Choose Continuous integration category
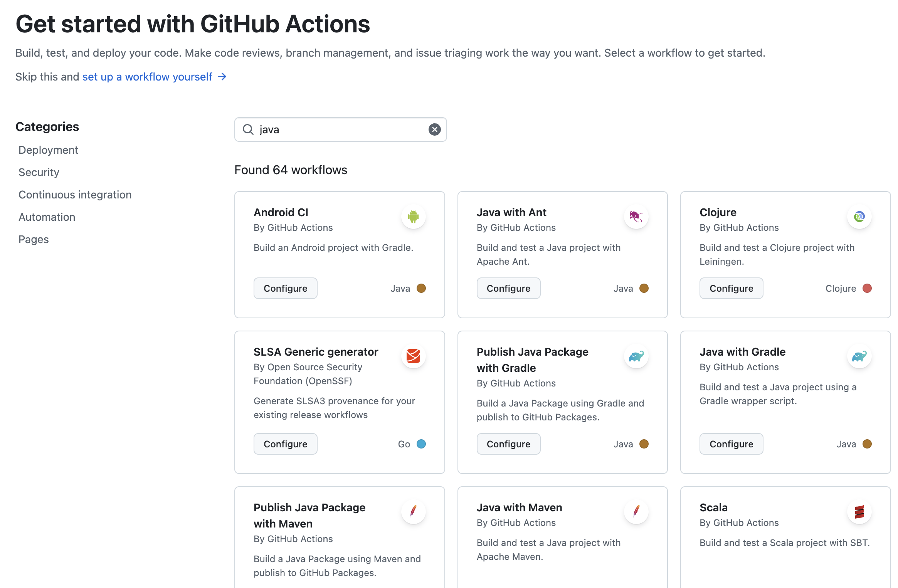 point(75,195)
